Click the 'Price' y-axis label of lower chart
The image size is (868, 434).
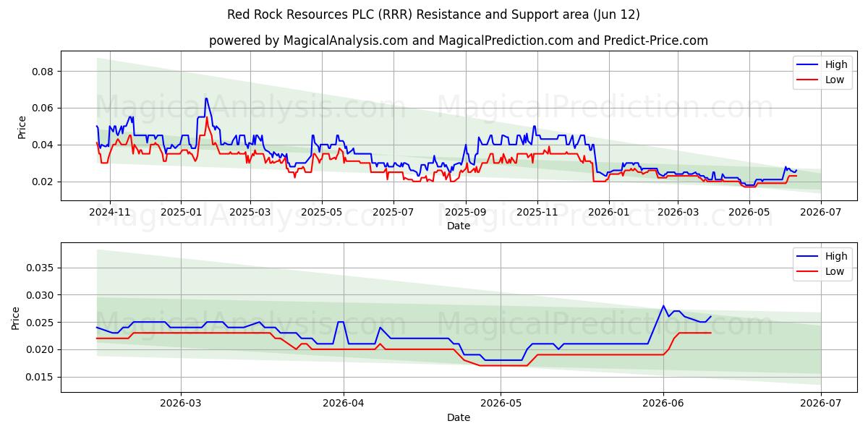click(x=16, y=318)
